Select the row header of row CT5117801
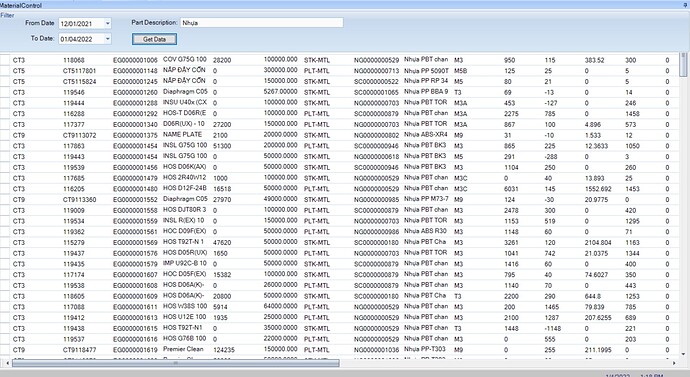Viewport: 690px width, 377px height. click(4, 70)
